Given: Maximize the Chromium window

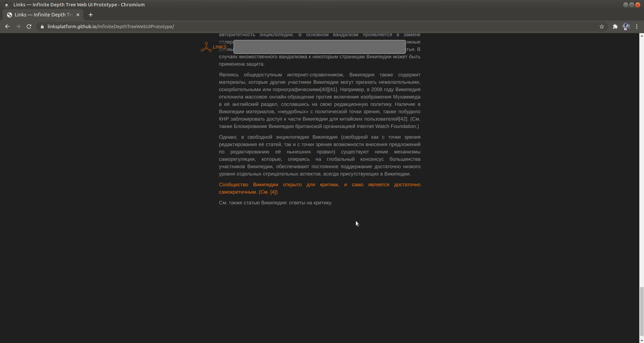Looking at the screenshot, I should pos(632,5).
